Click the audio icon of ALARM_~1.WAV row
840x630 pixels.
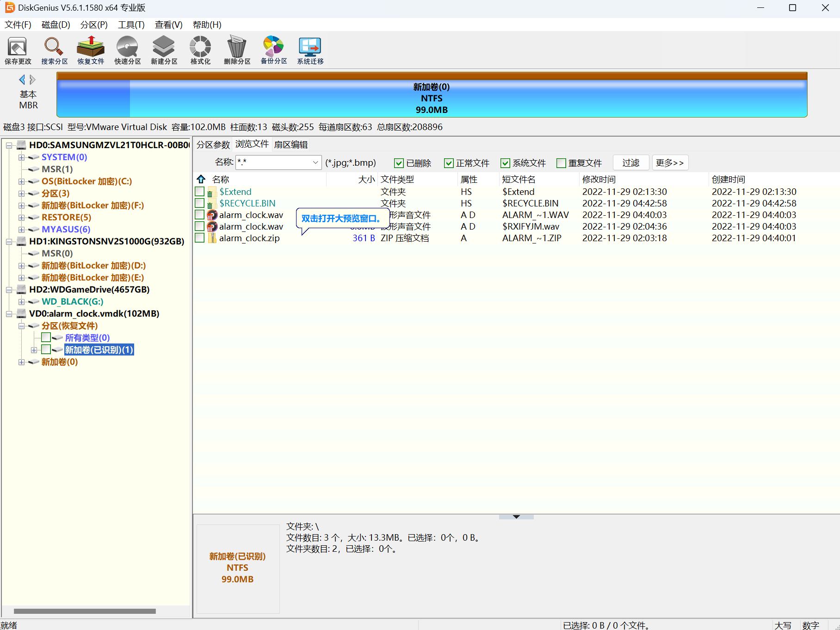tap(212, 215)
